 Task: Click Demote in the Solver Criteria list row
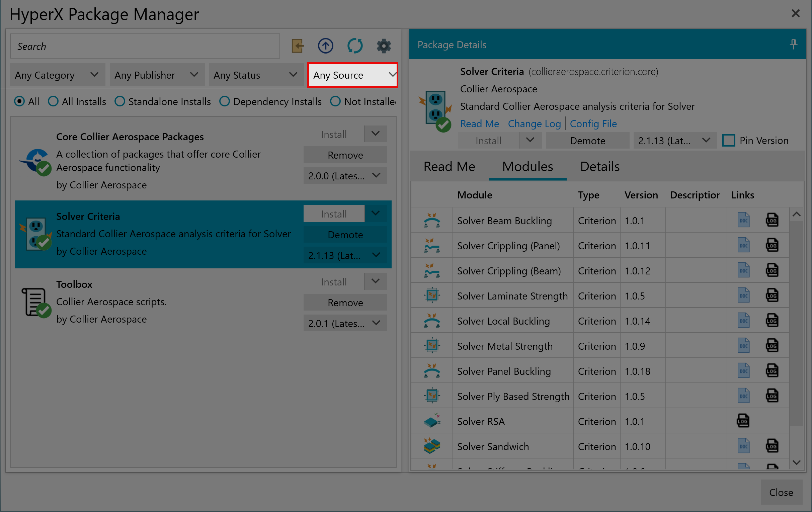345,234
